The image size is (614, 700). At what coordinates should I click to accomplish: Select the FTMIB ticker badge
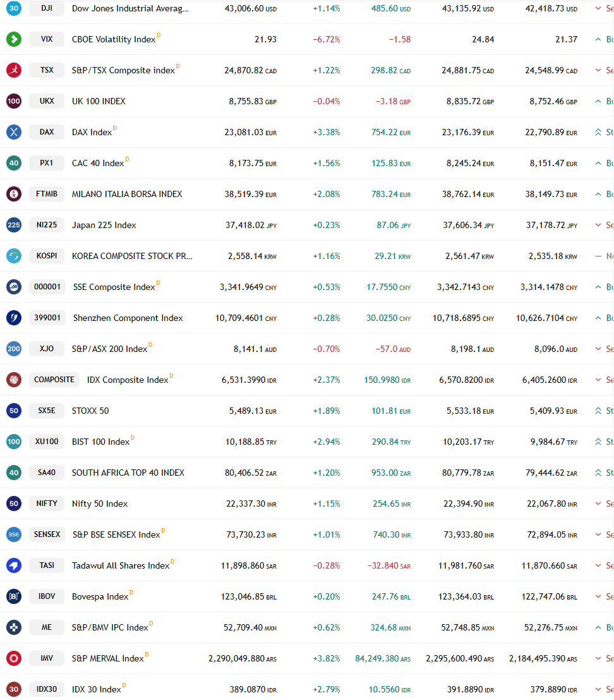coord(47,194)
